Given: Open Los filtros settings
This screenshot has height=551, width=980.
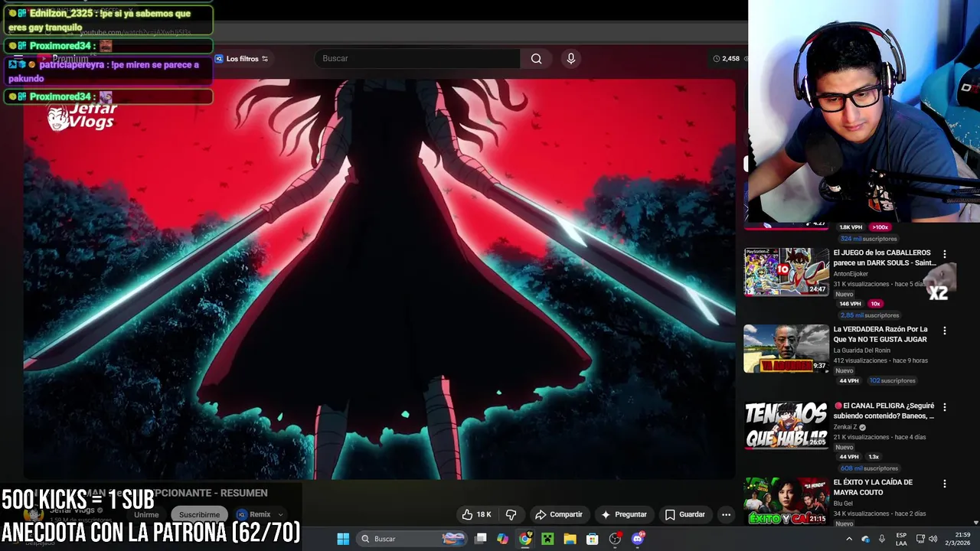Looking at the screenshot, I should pyautogui.click(x=241, y=59).
